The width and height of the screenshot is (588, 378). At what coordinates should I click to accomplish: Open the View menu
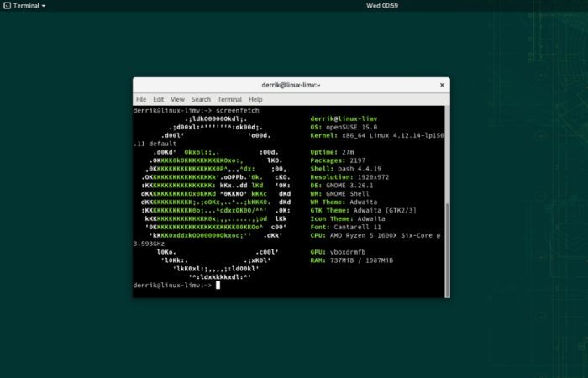[x=177, y=99]
